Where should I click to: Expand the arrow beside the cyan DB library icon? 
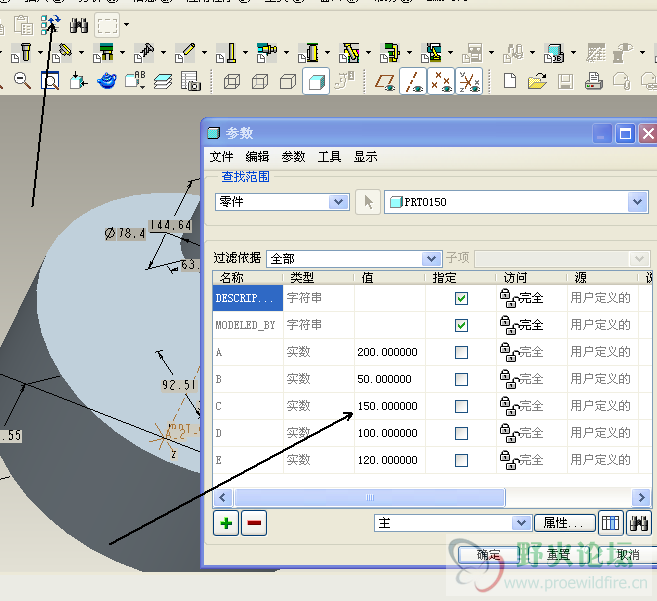click(573, 53)
